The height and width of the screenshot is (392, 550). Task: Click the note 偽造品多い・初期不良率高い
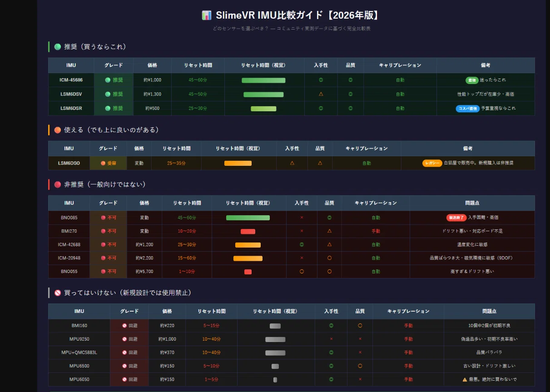(489, 339)
